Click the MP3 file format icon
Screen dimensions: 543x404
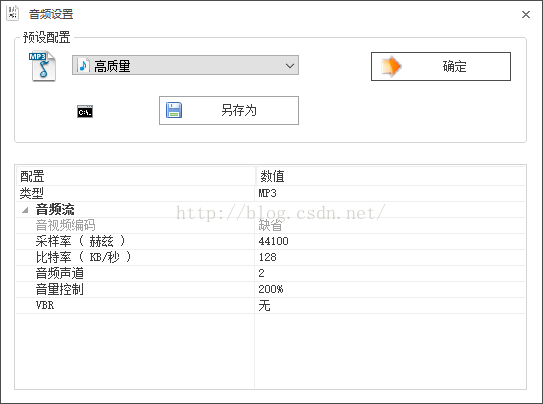pyautogui.click(x=42, y=66)
